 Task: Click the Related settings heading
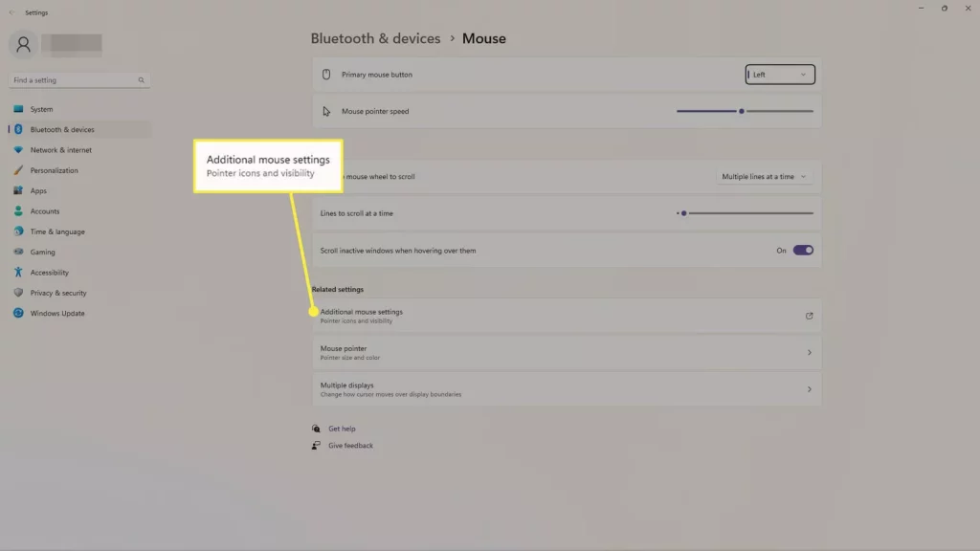[338, 289]
